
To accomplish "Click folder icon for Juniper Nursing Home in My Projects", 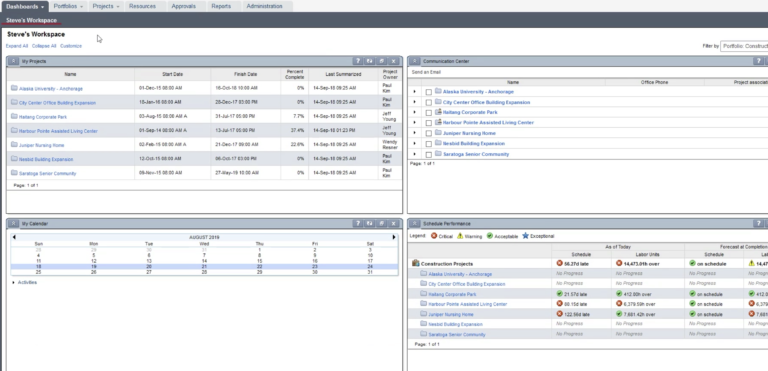I will pyautogui.click(x=14, y=145).
